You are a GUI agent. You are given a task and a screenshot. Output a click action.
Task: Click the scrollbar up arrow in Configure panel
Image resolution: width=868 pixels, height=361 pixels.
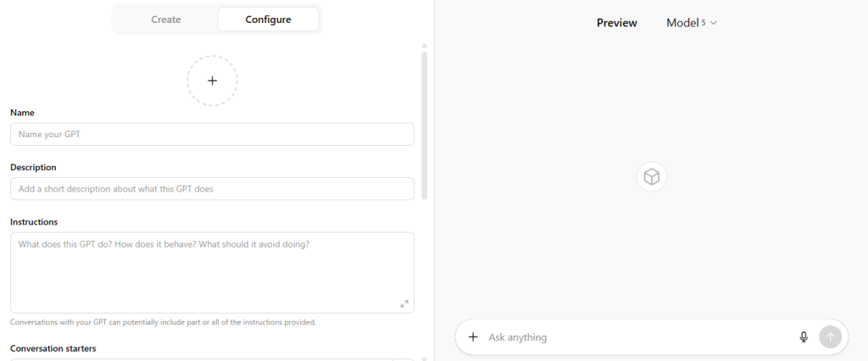click(424, 45)
